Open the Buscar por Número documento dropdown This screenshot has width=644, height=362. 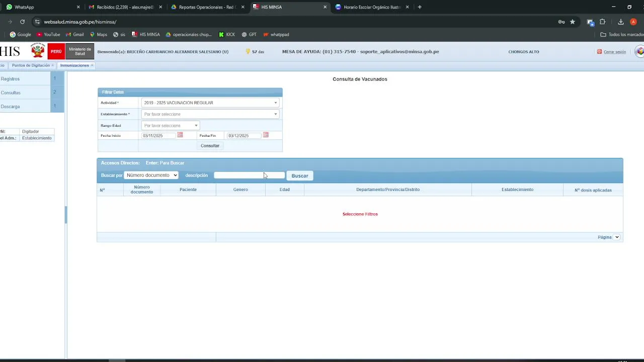coord(151,175)
